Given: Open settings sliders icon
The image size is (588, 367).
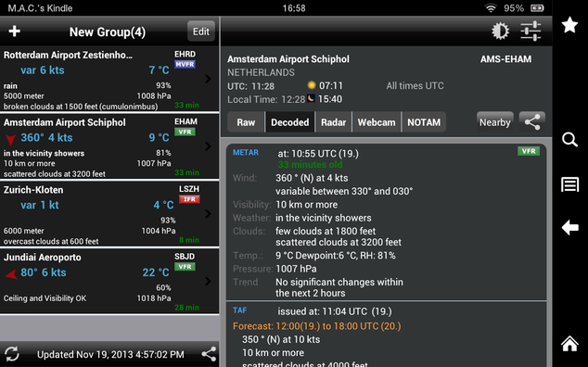Looking at the screenshot, I should click(x=530, y=32).
